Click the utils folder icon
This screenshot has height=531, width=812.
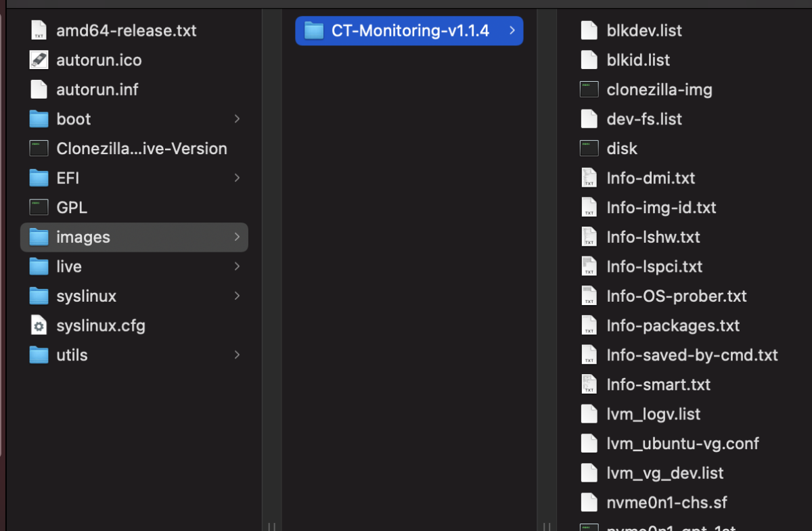coord(39,355)
